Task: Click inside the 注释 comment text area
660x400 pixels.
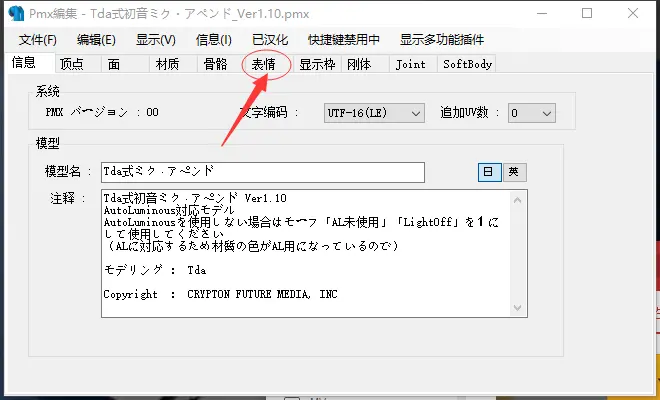Action: (314, 253)
